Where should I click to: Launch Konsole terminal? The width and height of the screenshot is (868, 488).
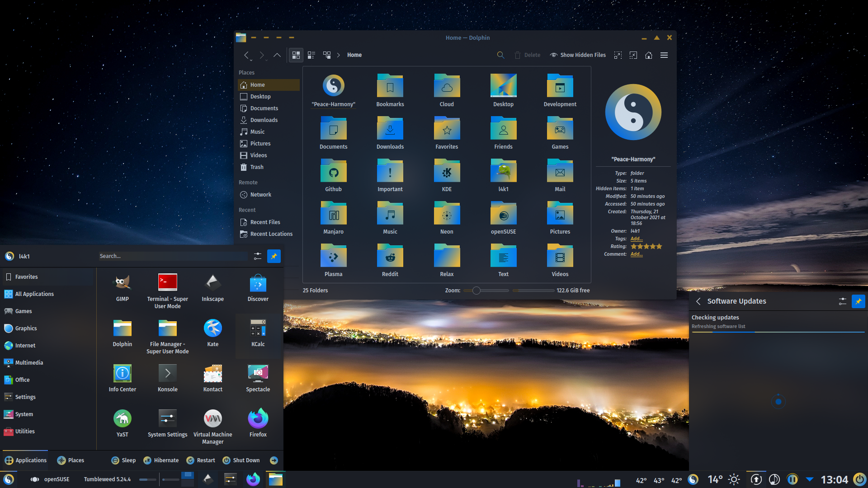pyautogui.click(x=167, y=378)
